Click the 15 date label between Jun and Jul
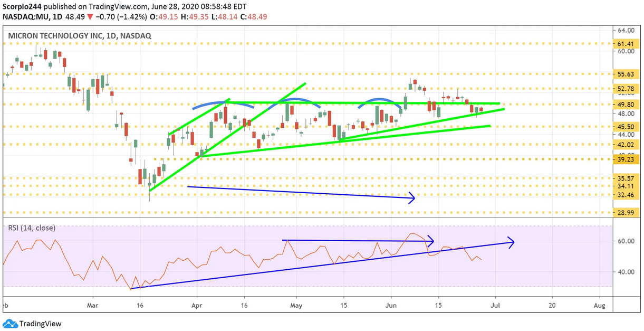 [438, 305]
